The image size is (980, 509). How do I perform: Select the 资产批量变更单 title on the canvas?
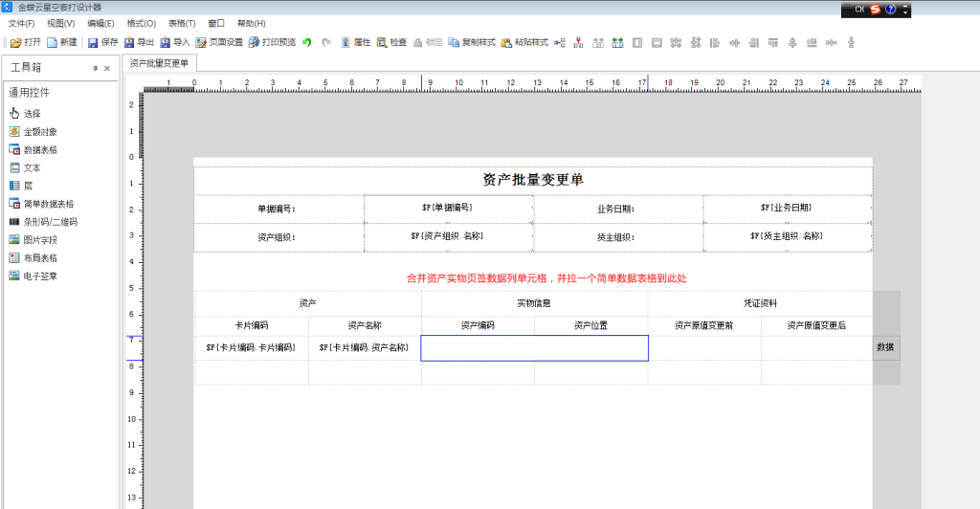click(533, 180)
